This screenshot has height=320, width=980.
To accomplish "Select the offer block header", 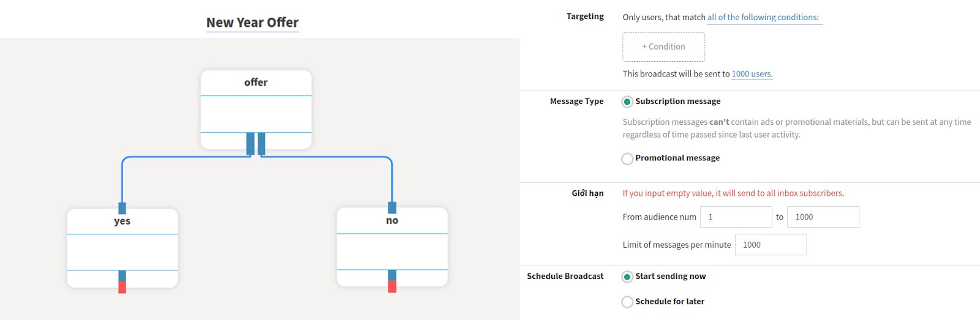I will 256,83.
